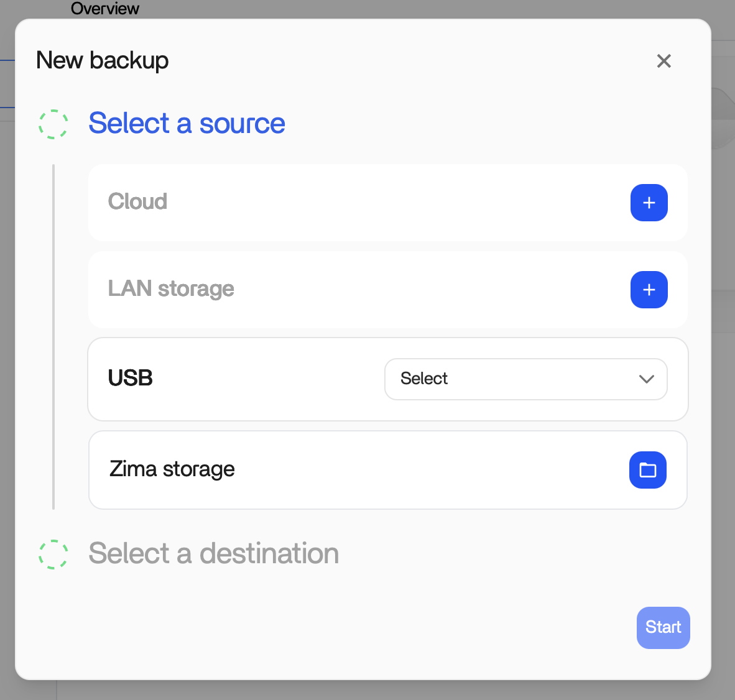Screen dimensions: 735x700
Task: Click the USB label text
Action: pyautogui.click(x=130, y=378)
